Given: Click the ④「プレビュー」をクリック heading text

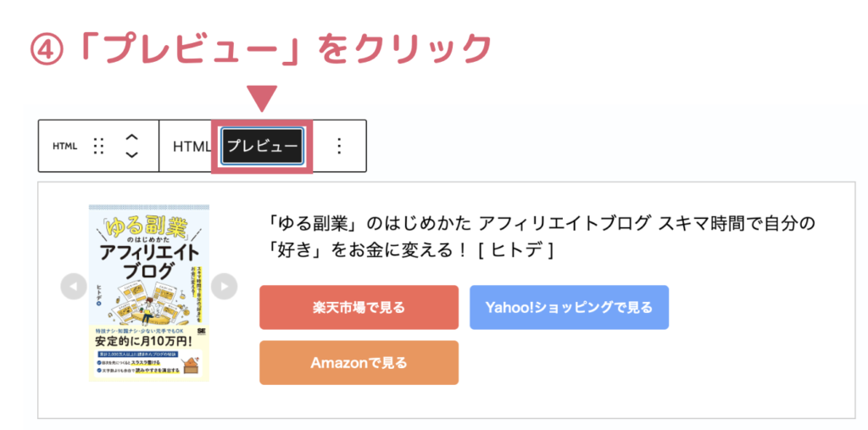Looking at the screenshot, I should click(x=261, y=48).
